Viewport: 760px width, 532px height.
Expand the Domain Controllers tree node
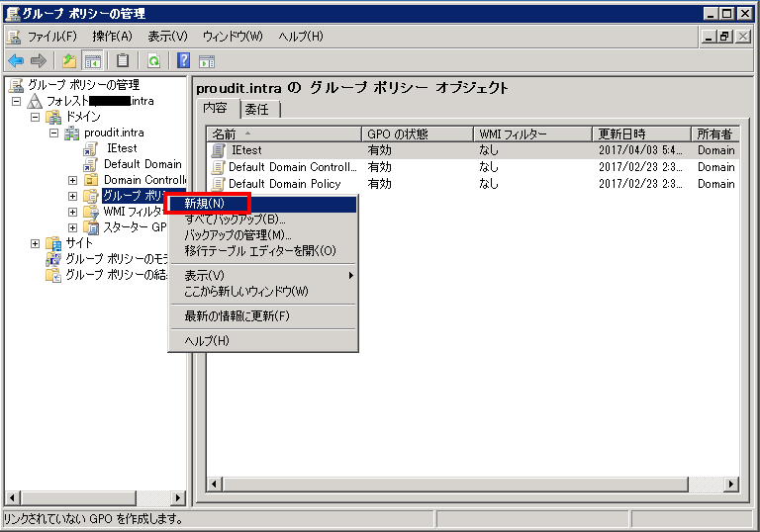(x=72, y=180)
